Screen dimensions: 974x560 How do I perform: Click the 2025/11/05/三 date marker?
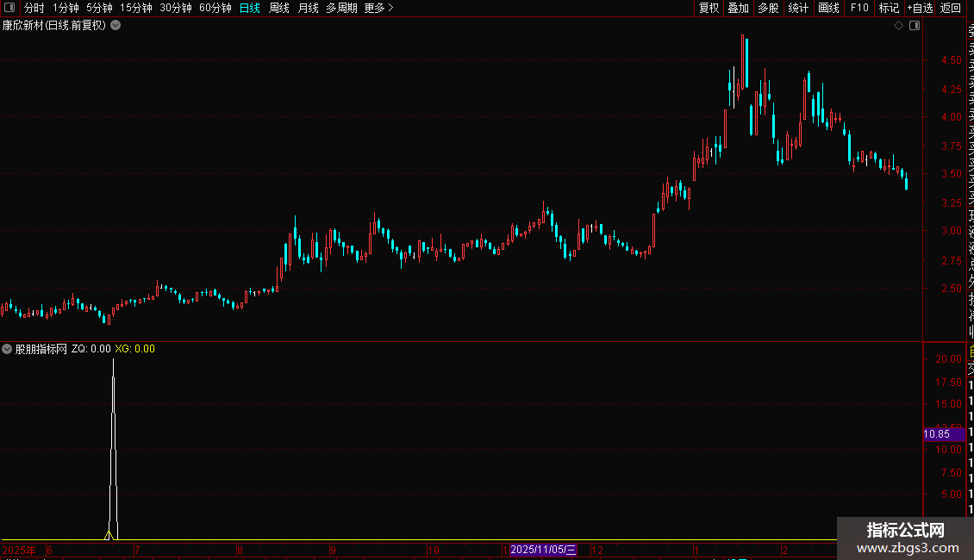click(x=543, y=550)
